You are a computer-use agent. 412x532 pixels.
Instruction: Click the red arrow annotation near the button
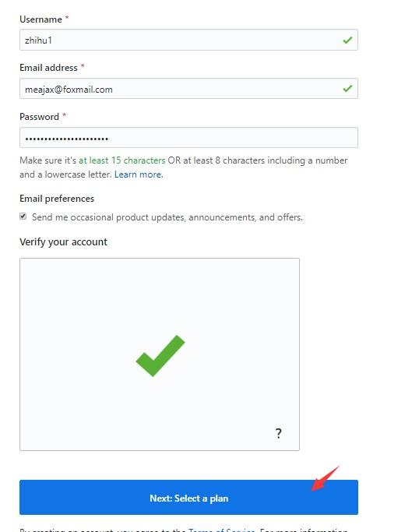pos(325,478)
